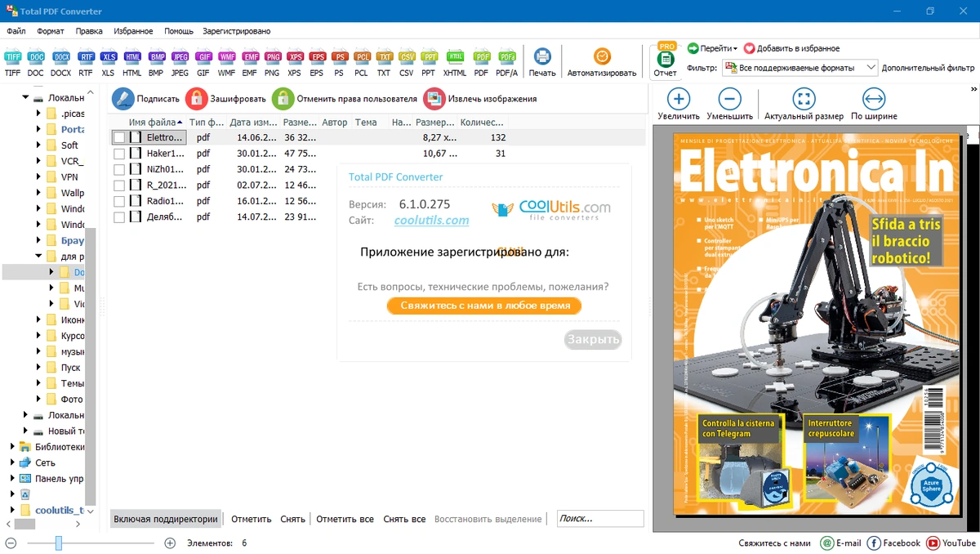Open the Помощь menu

click(x=179, y=31)
